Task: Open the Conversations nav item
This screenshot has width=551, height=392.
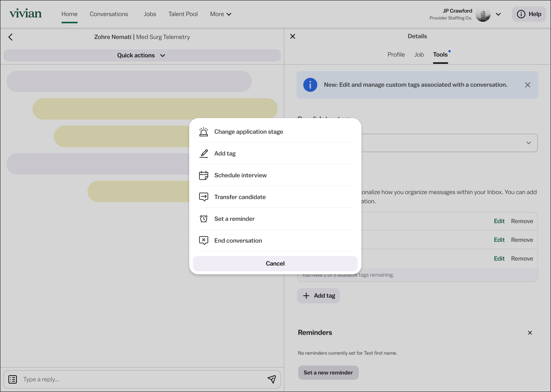Action: (109, 14)
